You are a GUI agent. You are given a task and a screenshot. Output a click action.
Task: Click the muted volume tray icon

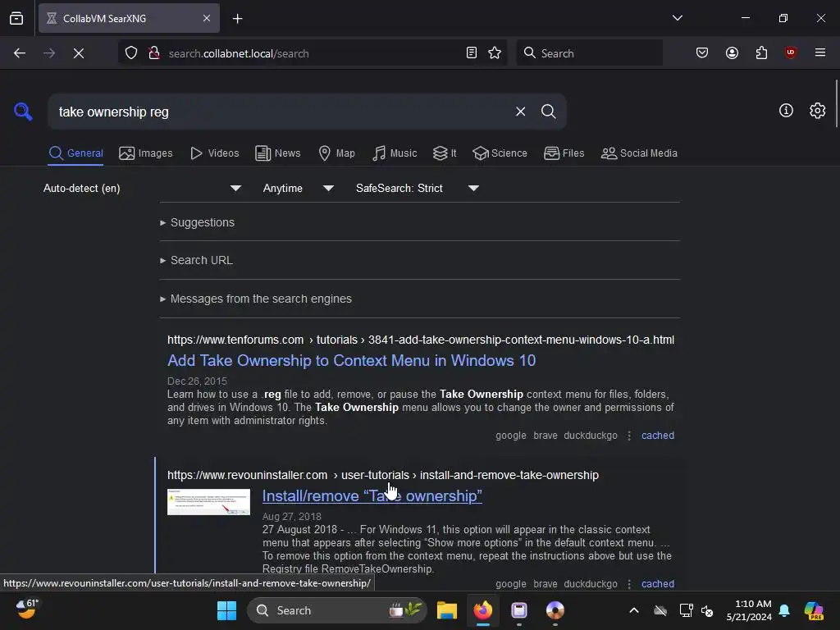(x=707, y=610)
